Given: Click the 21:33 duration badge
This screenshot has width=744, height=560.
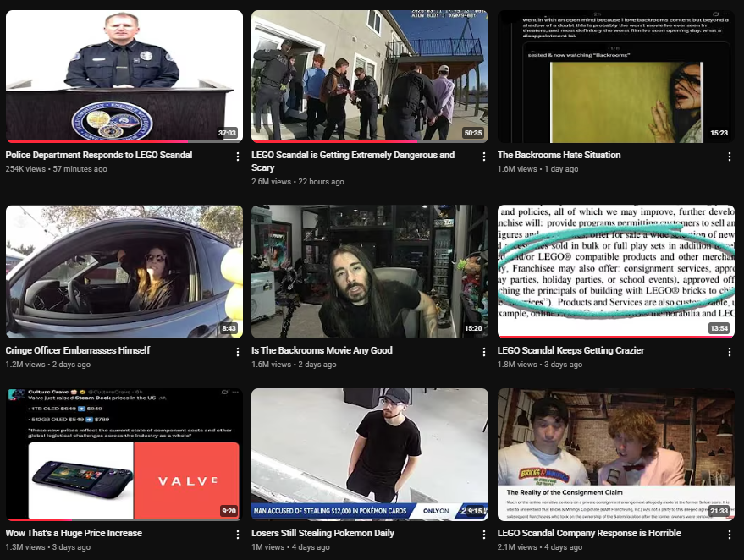Looking at the screenshot, I should tap(719, 511).
